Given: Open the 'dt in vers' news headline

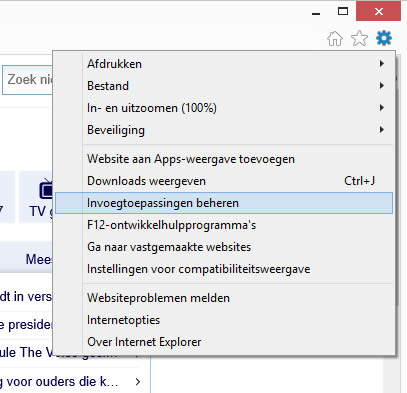Looking at the screenshot, I should point(26,296).
